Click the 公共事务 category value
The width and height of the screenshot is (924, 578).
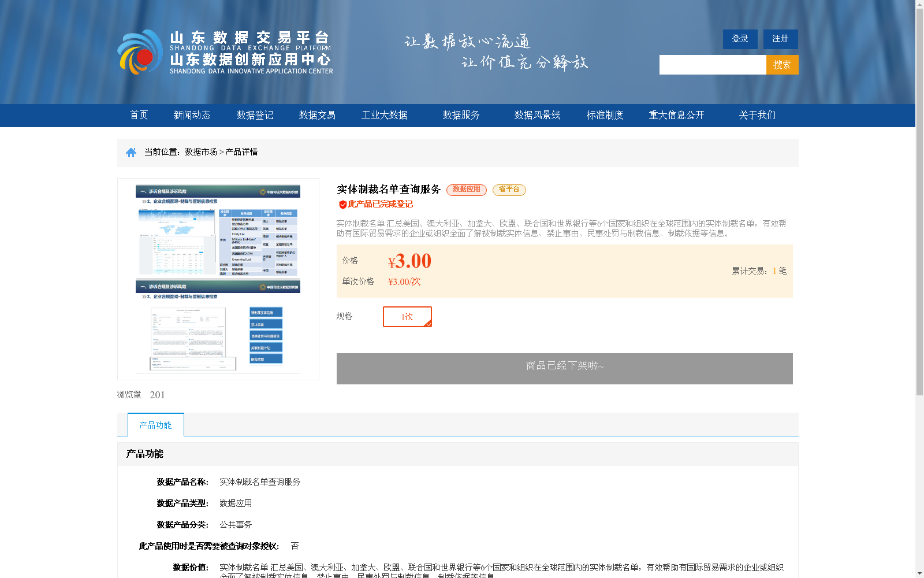click(236, 525)
